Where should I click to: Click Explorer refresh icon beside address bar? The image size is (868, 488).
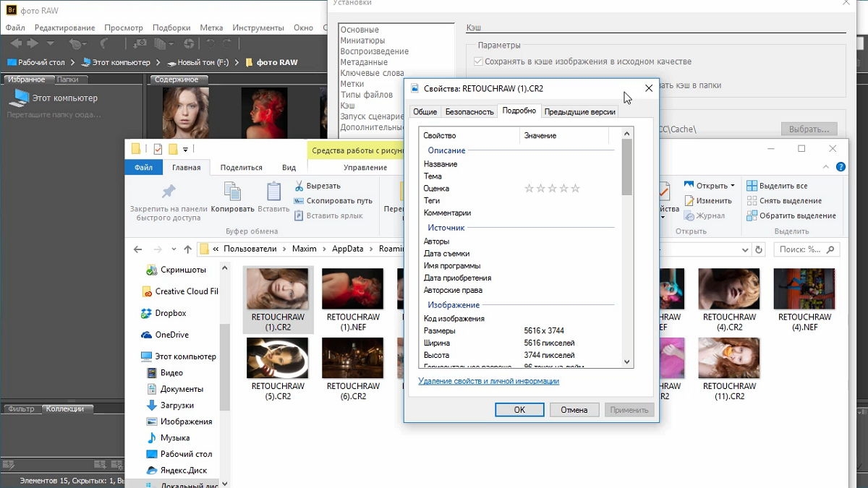point(759,249)
